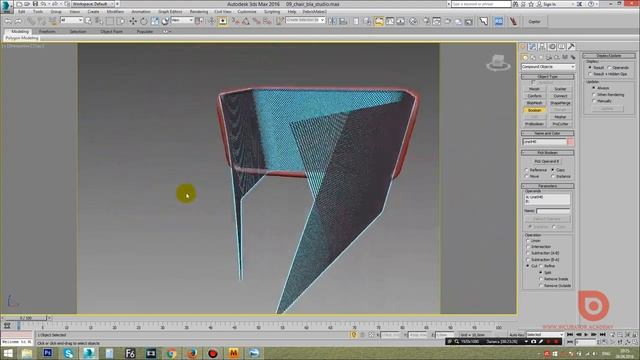
Task: Select When Rendering update option
Action: (x=594, y=94)
